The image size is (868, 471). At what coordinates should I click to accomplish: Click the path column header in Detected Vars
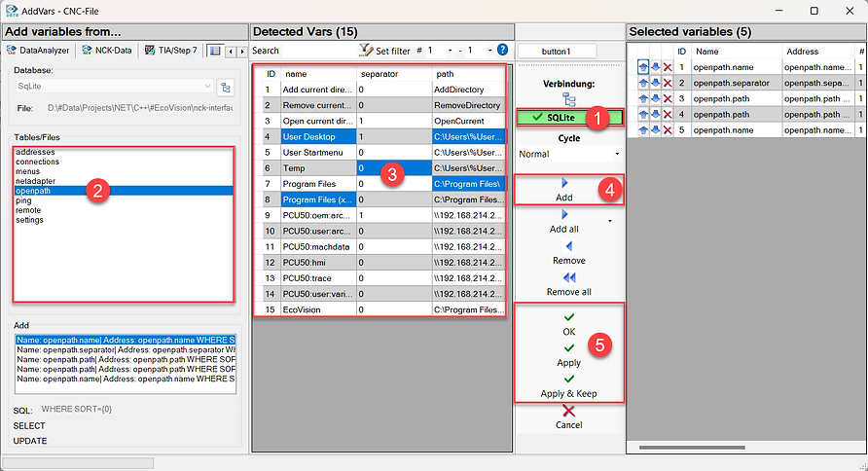click(468, 74)
